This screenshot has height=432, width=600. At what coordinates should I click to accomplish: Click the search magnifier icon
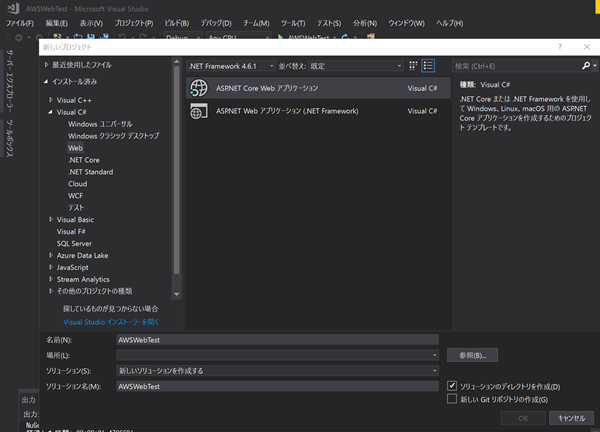click(x=586, y=66)
